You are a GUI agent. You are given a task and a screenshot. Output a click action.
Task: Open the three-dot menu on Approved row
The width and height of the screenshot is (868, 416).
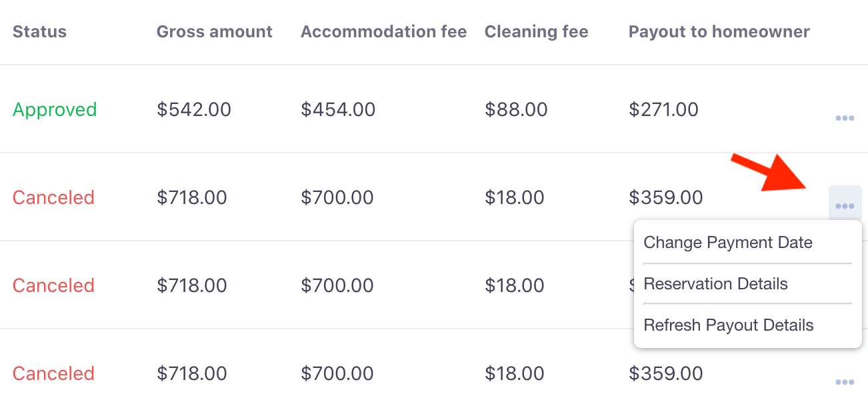(x=845, y=119)
